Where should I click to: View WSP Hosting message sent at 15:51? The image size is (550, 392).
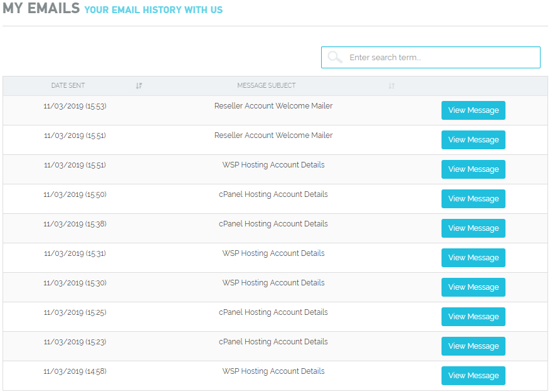473,169
